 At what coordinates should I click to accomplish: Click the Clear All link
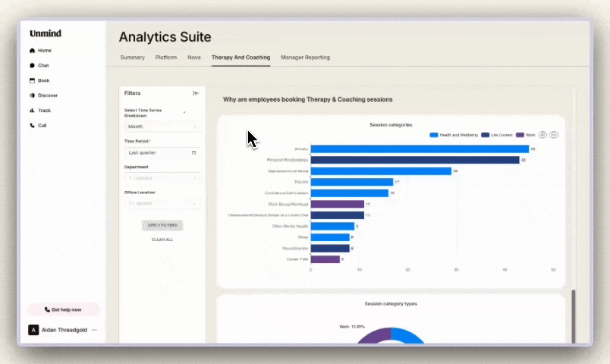click(x=162, y=240)
